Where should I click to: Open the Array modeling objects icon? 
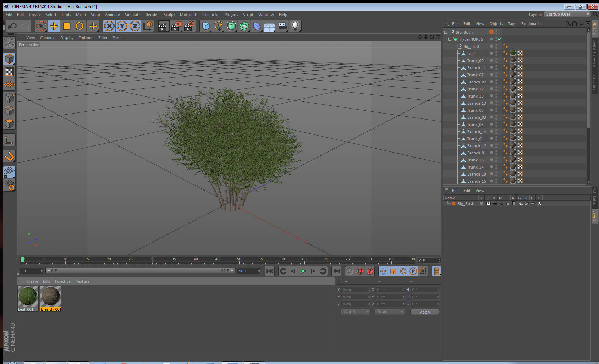click(x=244, y=26)
